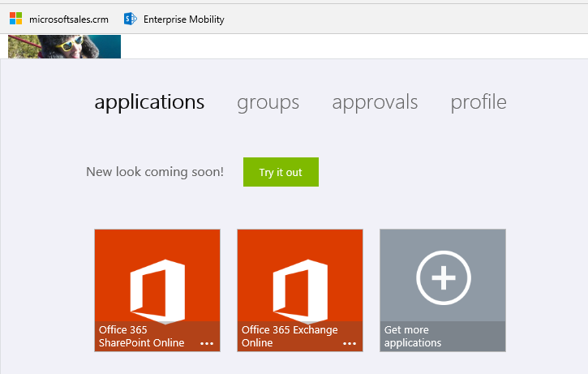
Task: Switch to the approvals tab
Action: click(x=375, y=102)
